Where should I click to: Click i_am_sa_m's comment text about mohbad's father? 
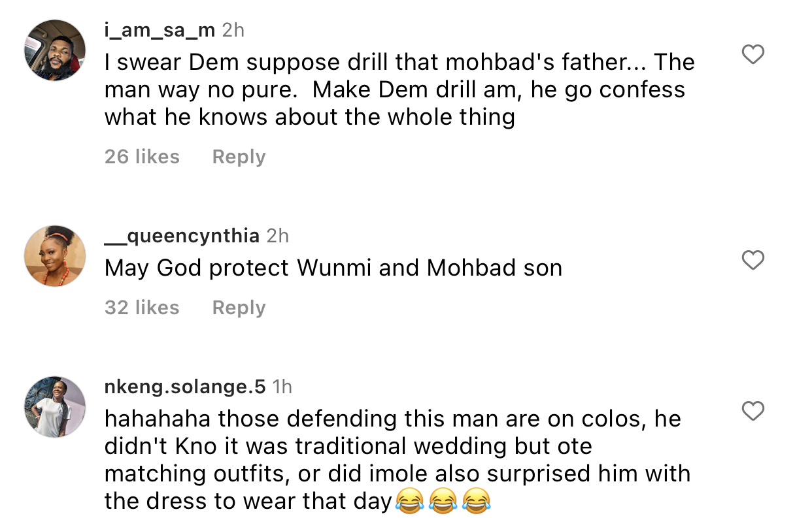point(392,89)
